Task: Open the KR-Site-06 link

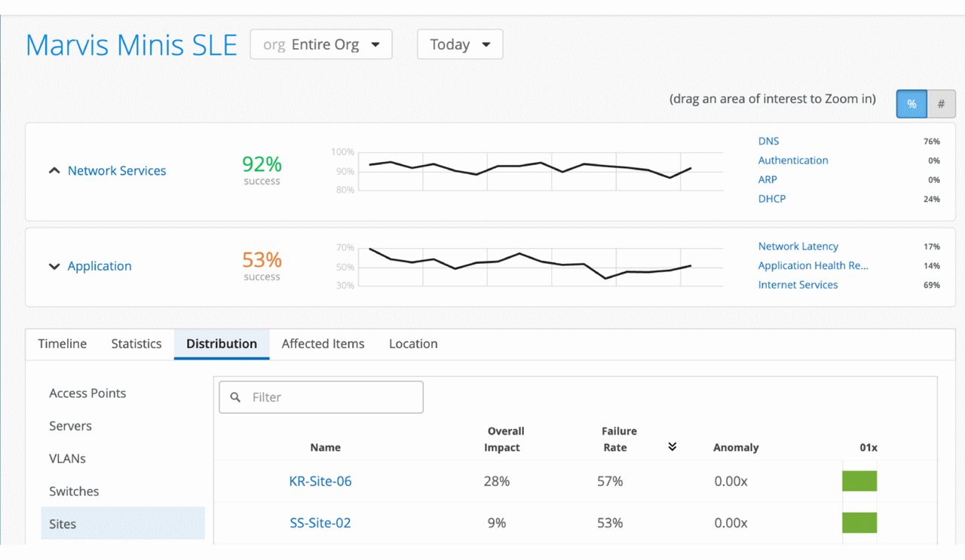Action: click(320, 481)
